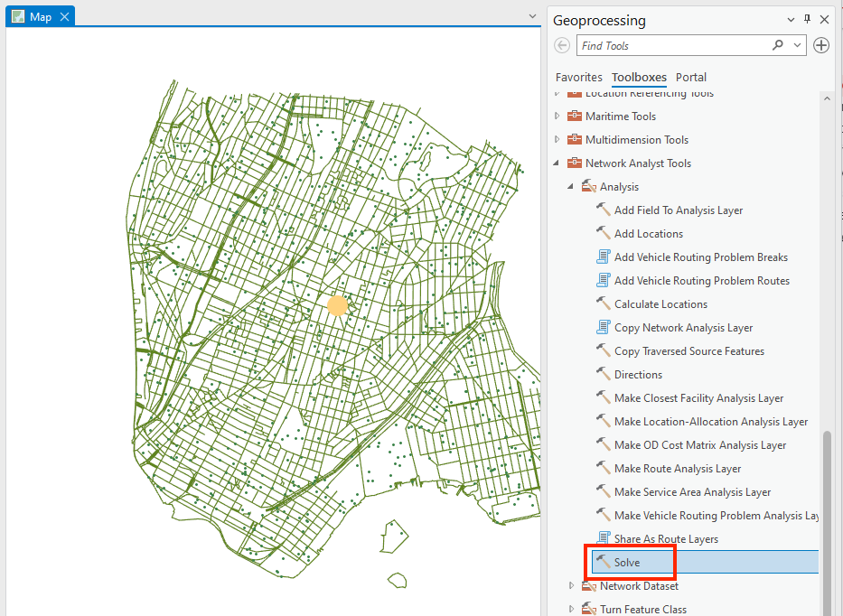Open the Make Location-Allocation Analysis Layer tool
This screenshot has width=843, height=616.
coord(711,422)
